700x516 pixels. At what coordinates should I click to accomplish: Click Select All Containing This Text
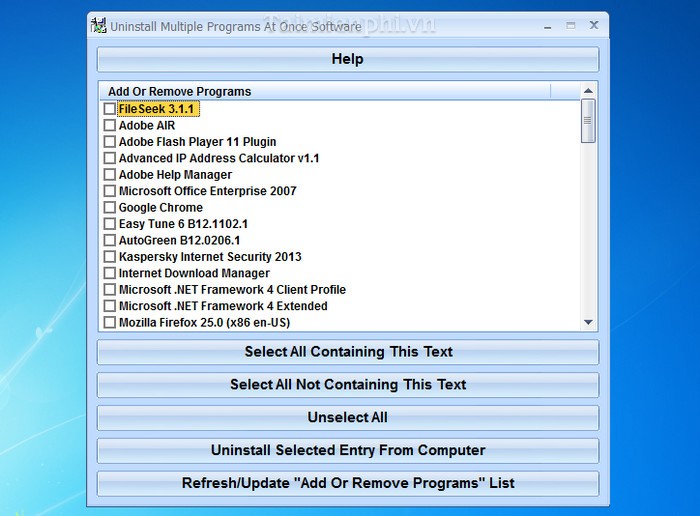pyautogui.click(x=348, y=352)
